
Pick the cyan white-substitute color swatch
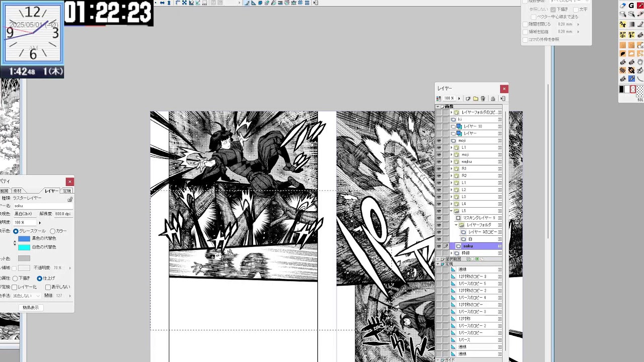[24, 247]
